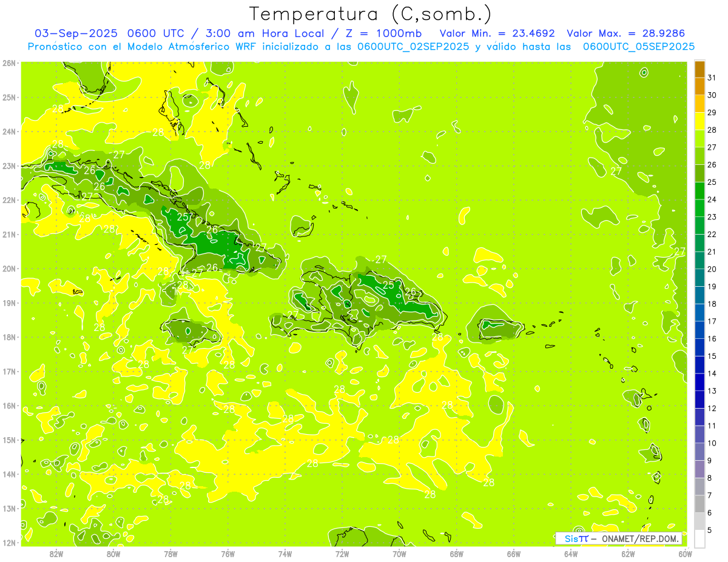Click the "25" contour label over eastern Cuba
The height and width of the screenshot is (562, 728).
tap(184, 216)
